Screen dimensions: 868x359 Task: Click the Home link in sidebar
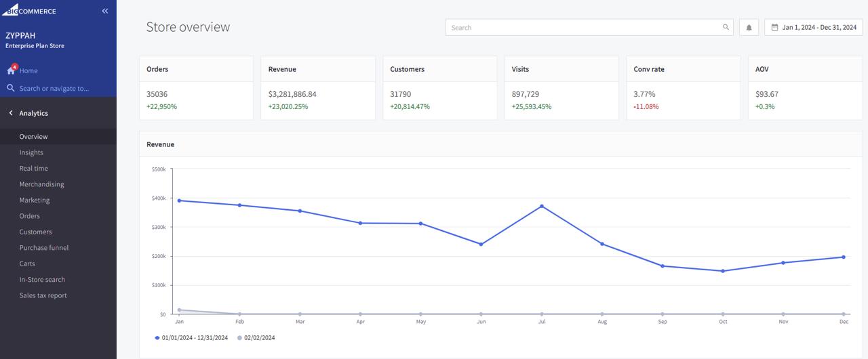pos(28,70)
